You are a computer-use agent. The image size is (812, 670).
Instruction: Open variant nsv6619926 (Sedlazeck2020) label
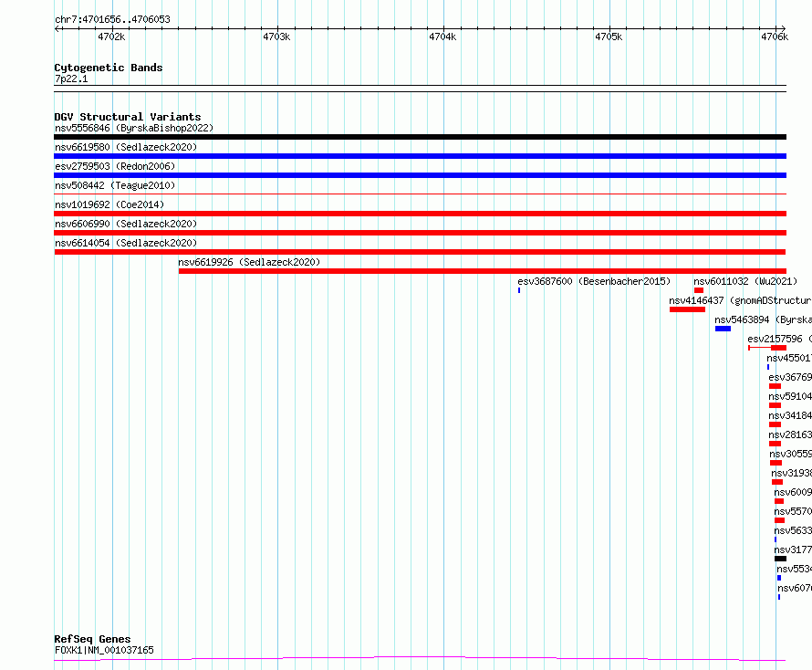click(x=249, y=262)
